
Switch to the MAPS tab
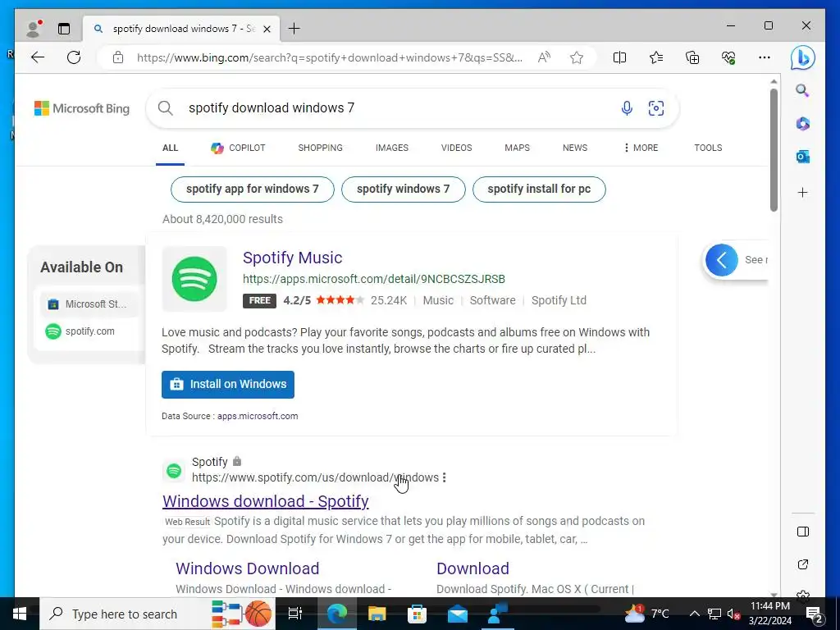(517, 148)
